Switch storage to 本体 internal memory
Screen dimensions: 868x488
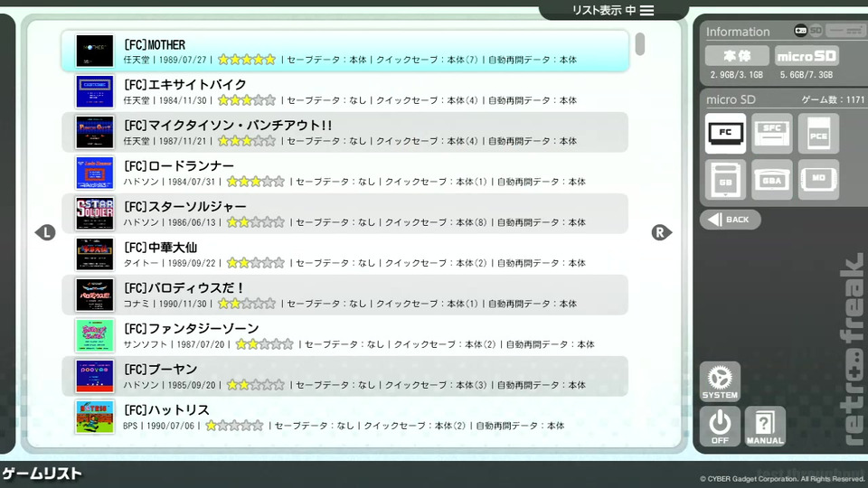[737, 56]
